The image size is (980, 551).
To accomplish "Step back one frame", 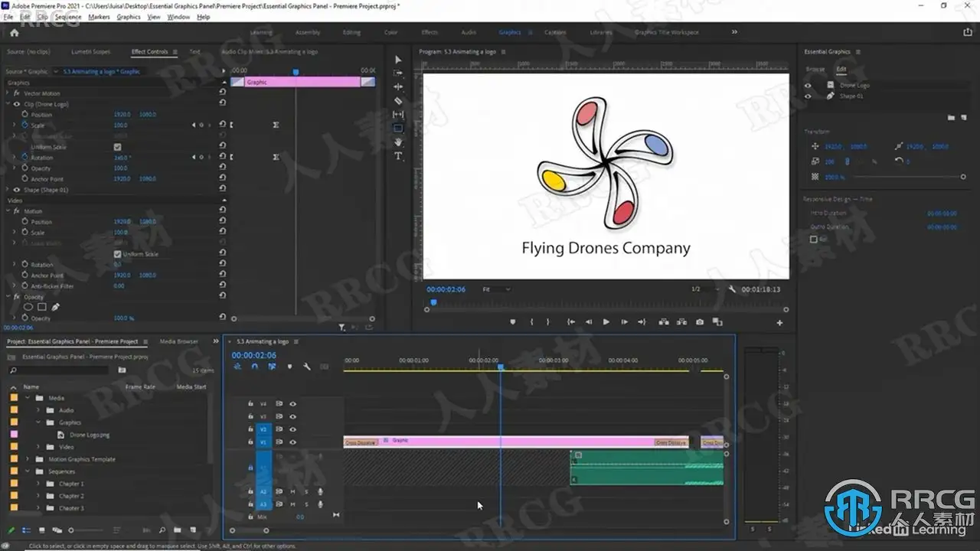I will (588, 322).
